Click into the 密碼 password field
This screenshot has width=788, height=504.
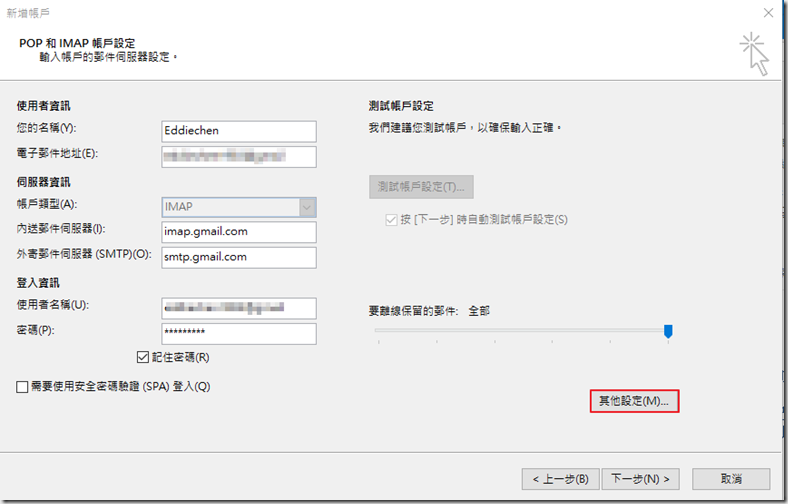point(238,333)
